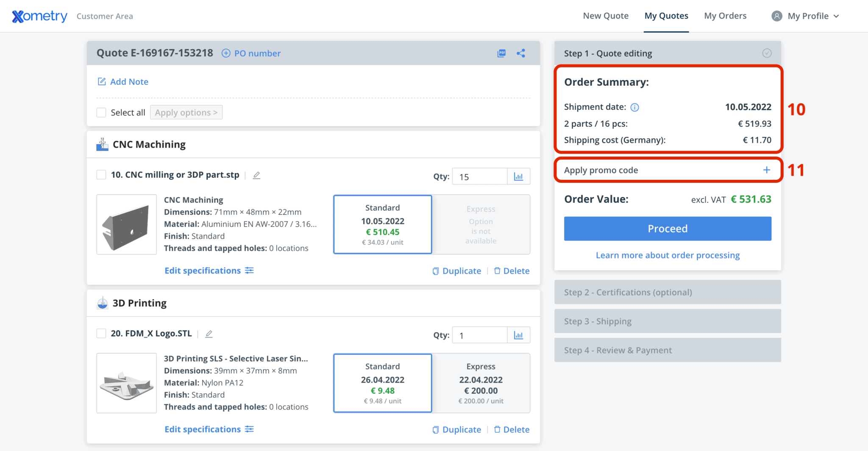Check the CNC milling or 3DP part checkbox
Screen dimensions: 868x451
point(101,174)
